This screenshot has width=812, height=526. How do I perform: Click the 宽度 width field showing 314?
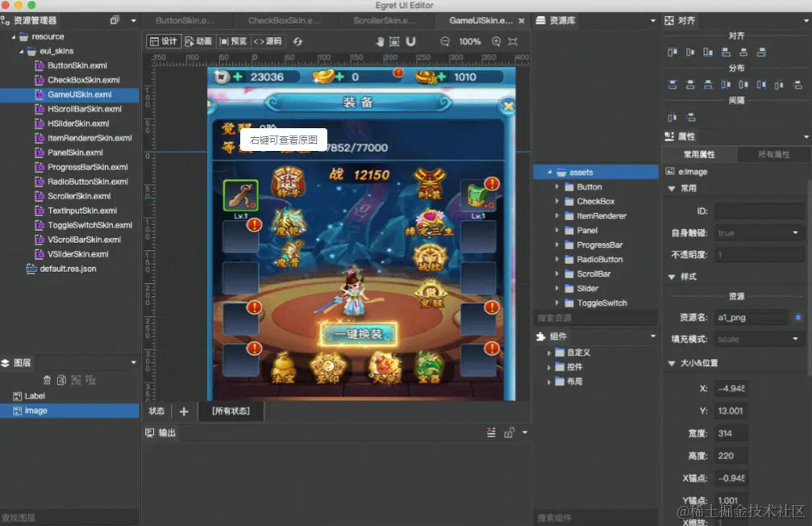pos(731,433)
